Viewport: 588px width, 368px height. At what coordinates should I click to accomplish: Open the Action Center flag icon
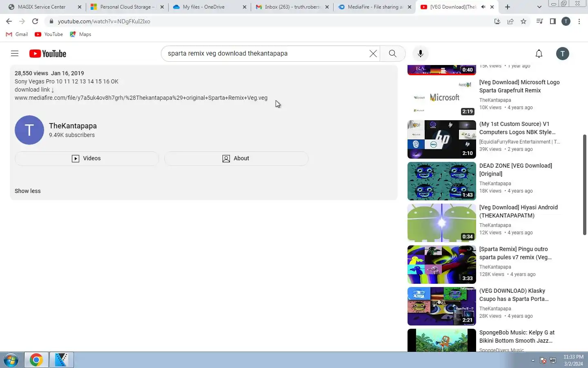(x=543, y=360)
